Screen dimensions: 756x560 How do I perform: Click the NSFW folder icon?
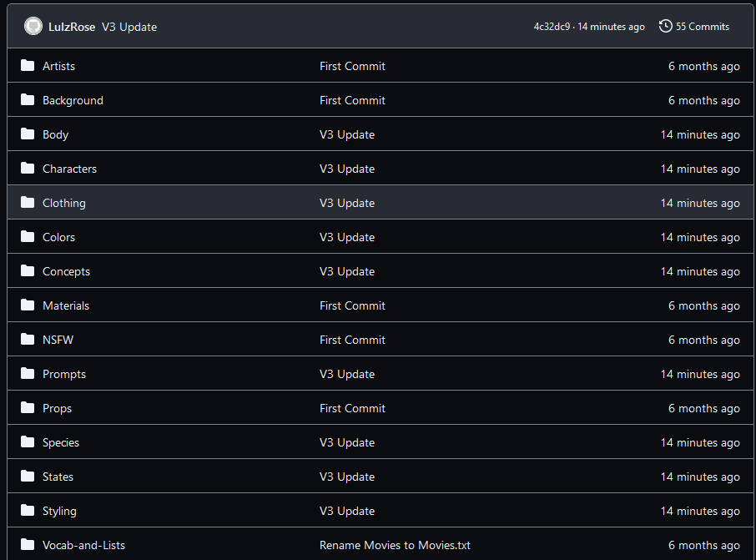pyautogui.click(x=28, y=340)
